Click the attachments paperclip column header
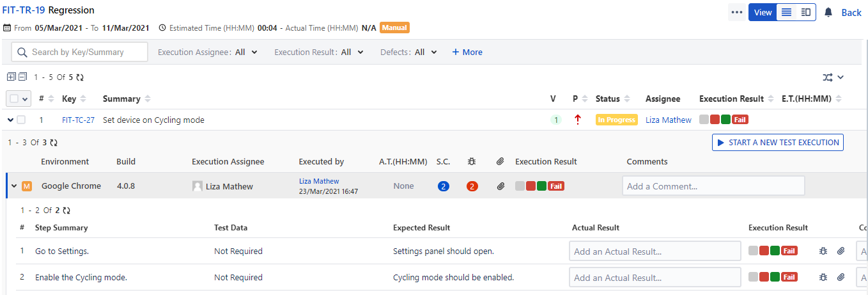Screen dimensions: 868x295 click(500, 162)
